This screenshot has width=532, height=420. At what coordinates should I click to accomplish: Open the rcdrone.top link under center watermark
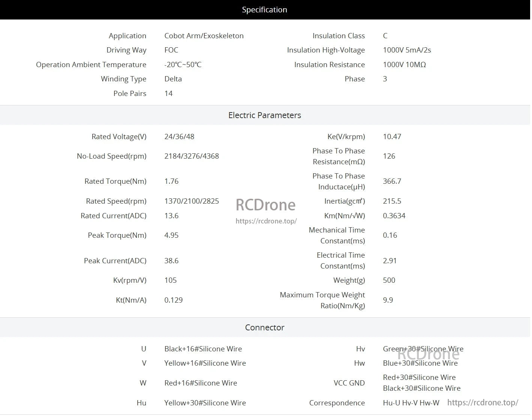(266, 221)
